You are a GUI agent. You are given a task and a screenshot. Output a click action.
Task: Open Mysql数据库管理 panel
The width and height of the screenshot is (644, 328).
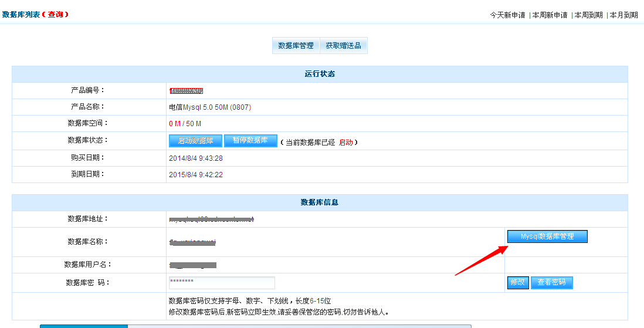(547, 236)
